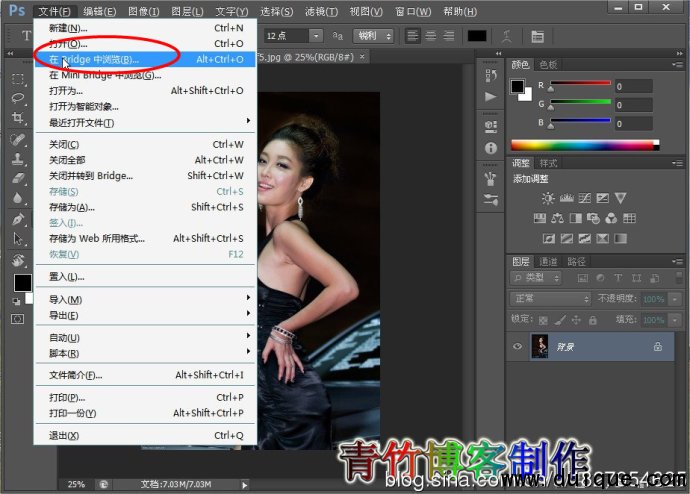Toggle lock all padlock button

pos(593,320)
